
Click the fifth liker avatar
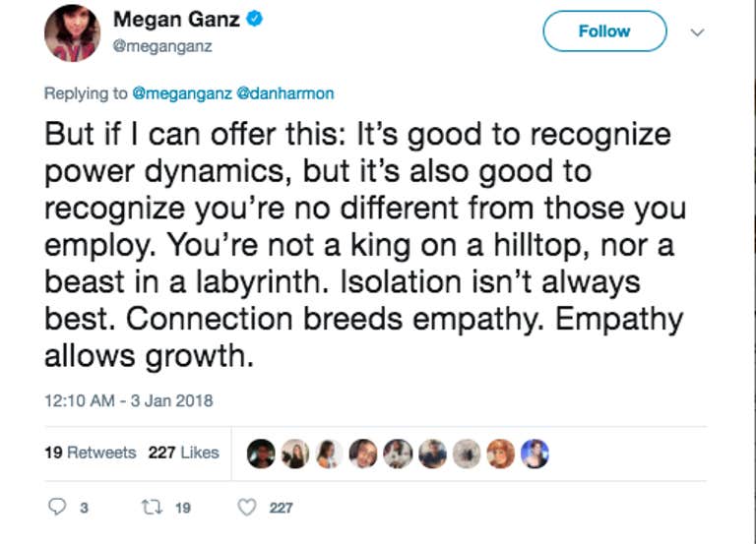[x=398, y=453]
